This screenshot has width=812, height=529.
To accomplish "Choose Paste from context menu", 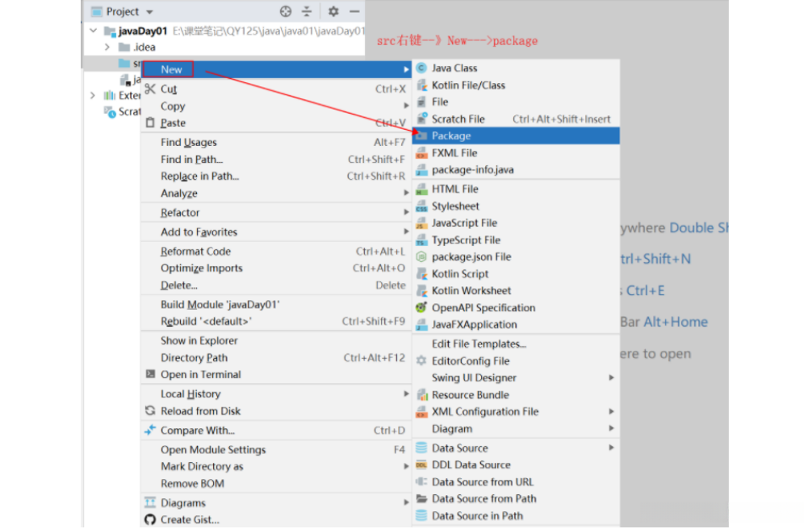I will (276, 123).
